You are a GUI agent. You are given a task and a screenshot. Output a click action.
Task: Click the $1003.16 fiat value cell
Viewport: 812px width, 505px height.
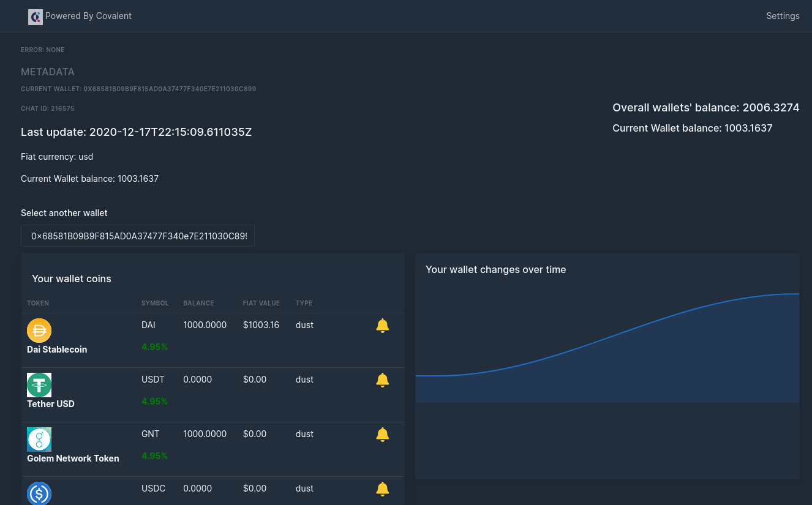pos(261,325)
